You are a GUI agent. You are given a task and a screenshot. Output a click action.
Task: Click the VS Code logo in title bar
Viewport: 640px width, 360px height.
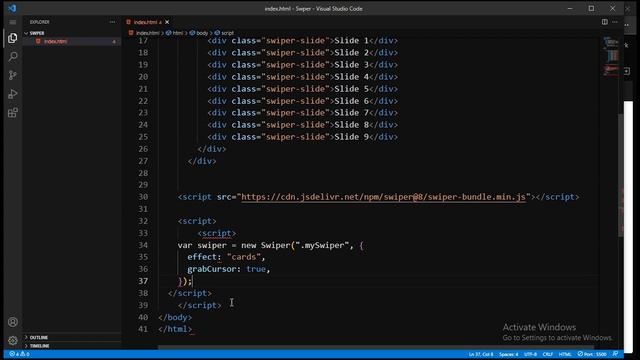point(12,8)
